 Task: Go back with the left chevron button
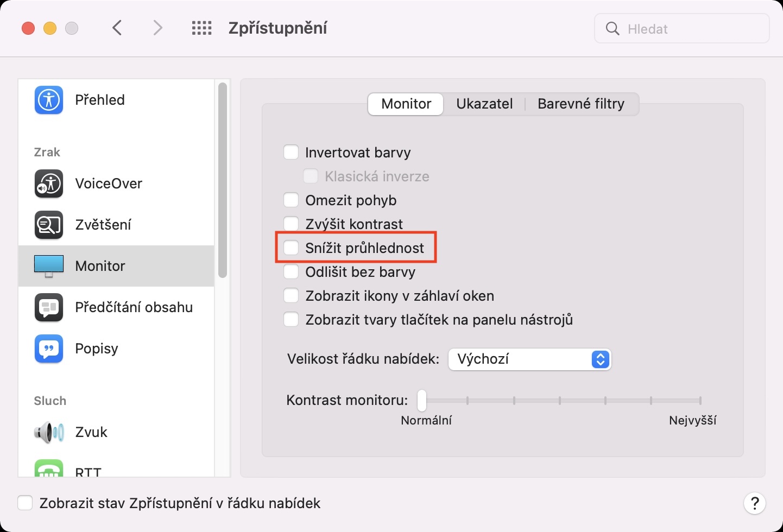click(x=117, y=28)
